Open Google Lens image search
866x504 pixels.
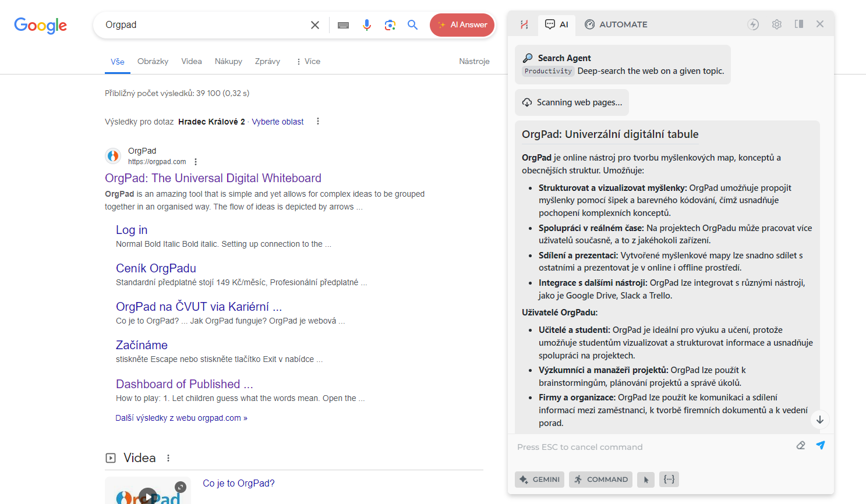pyautogui.click(x=390, y=25)
